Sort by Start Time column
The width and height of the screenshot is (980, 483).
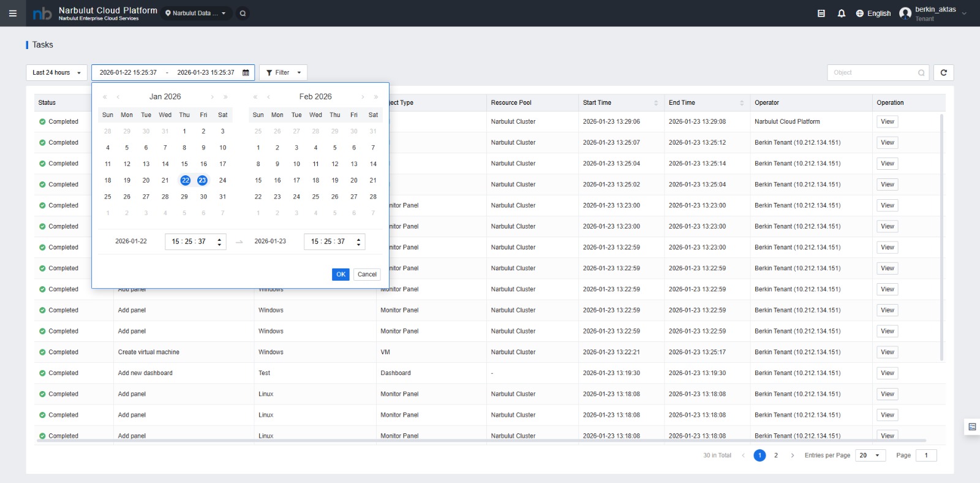(x=655, y=103)
